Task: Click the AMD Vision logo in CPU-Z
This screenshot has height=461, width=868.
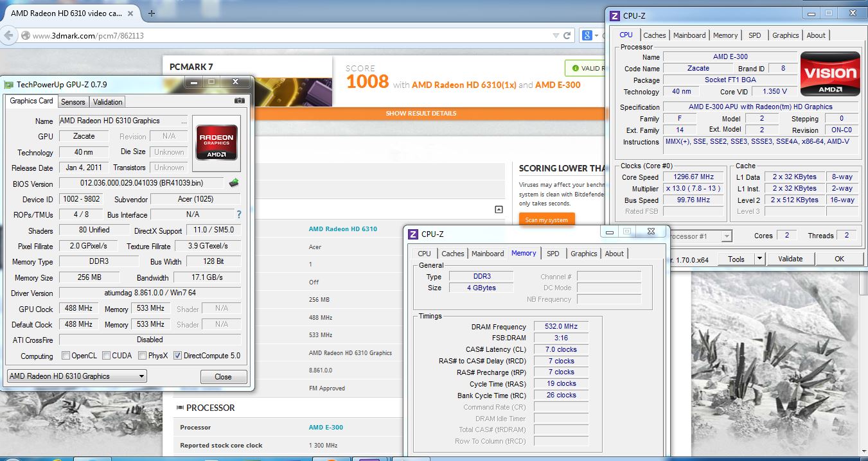Action: tap(830, 74)
